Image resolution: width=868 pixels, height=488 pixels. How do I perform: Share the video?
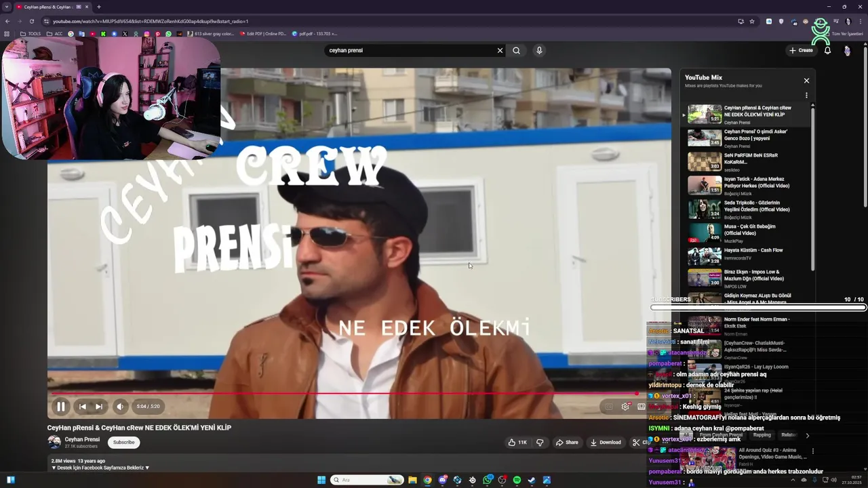click(x=567, y=443)
